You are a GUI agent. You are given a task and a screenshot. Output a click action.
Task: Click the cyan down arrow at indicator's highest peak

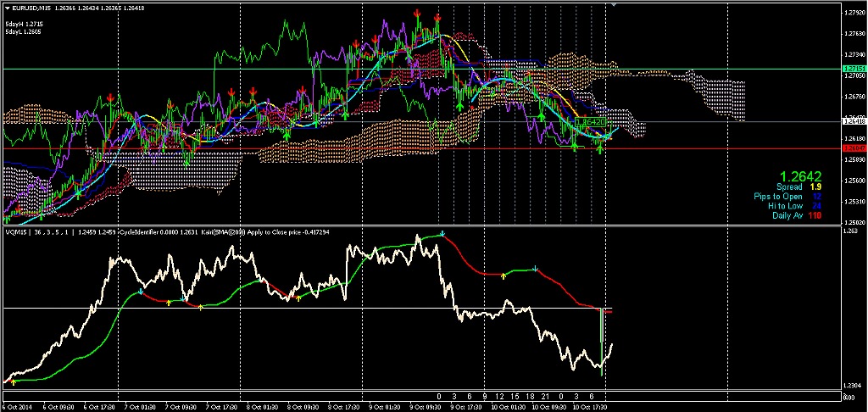[x=442, y=233]
